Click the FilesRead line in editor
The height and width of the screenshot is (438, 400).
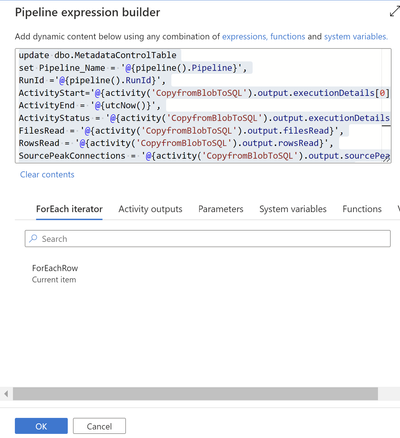pos(181,131)
